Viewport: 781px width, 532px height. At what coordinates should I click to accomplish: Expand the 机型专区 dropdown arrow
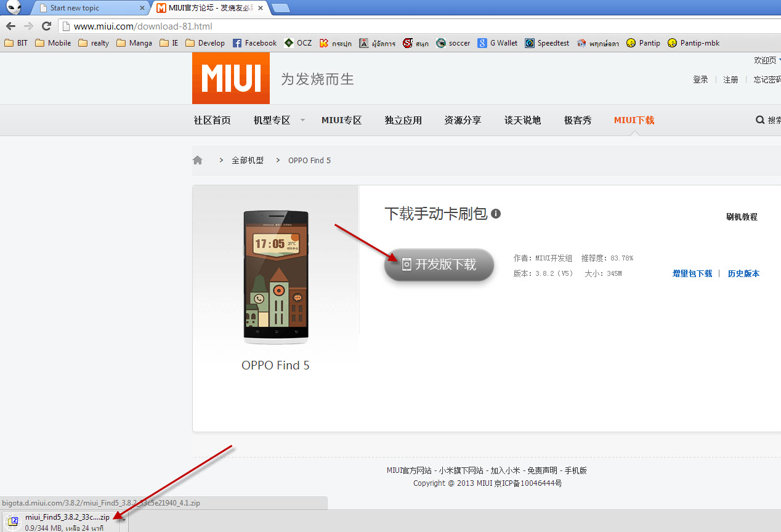click(302, 120)
